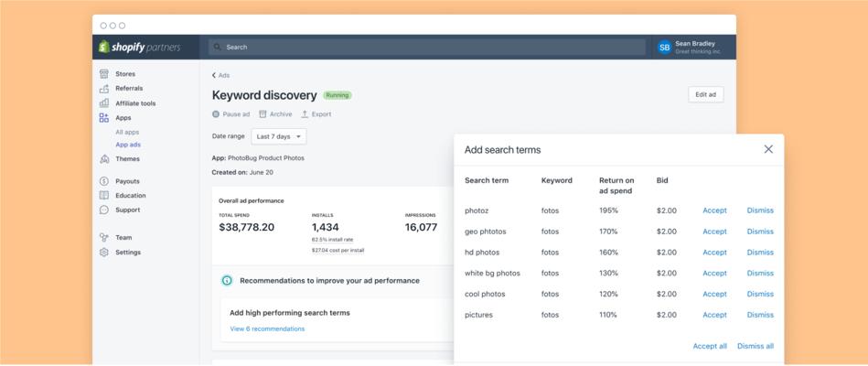The image size is (868, 366).
Task: Click the Export upload icon
Action: [x=305, y=114]
